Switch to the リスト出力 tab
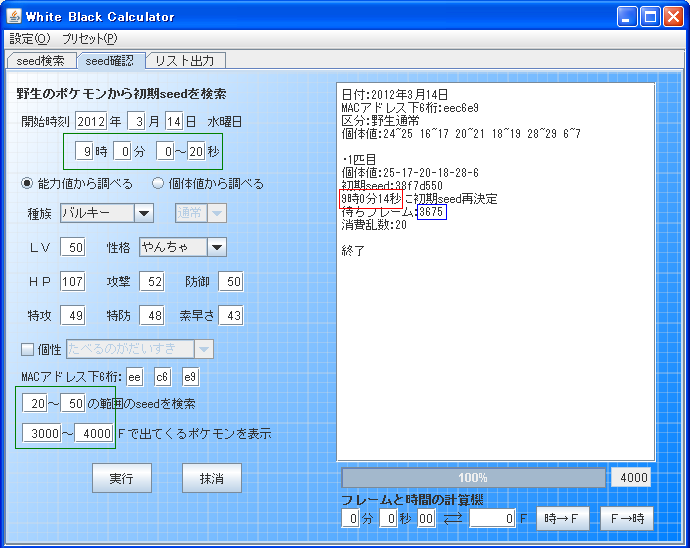 [185, 61]
